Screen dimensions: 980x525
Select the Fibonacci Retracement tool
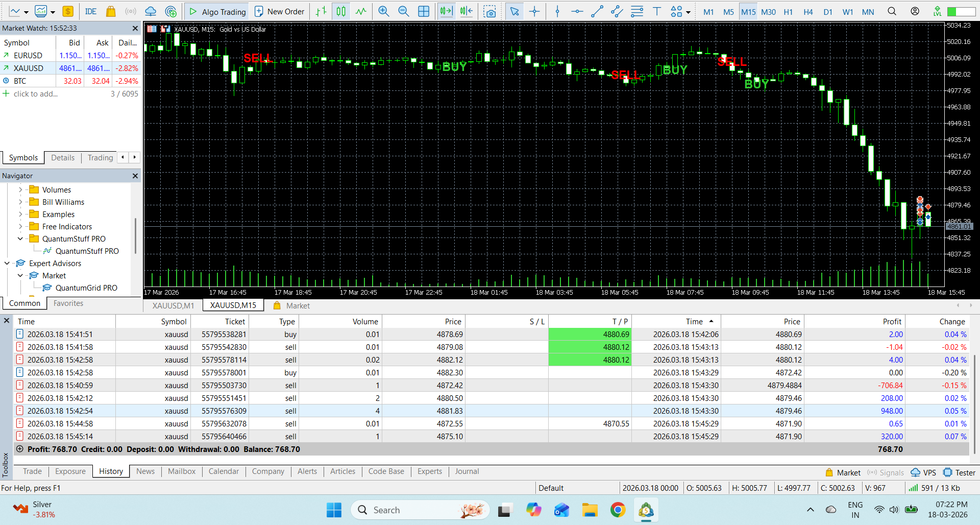(637, 11)
